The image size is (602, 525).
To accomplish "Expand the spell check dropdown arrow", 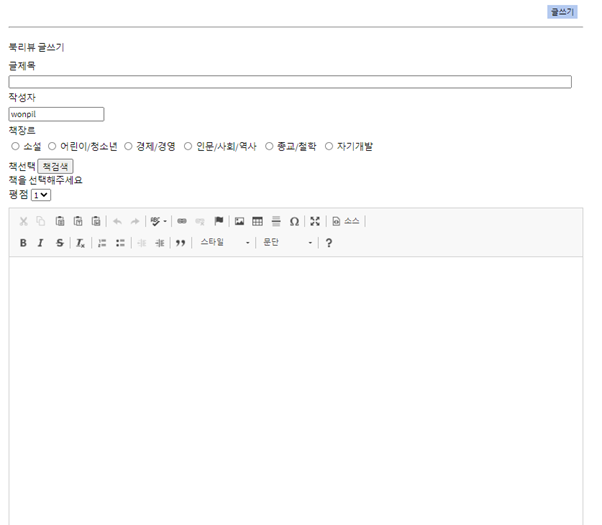I will click(x=165, y=221).
